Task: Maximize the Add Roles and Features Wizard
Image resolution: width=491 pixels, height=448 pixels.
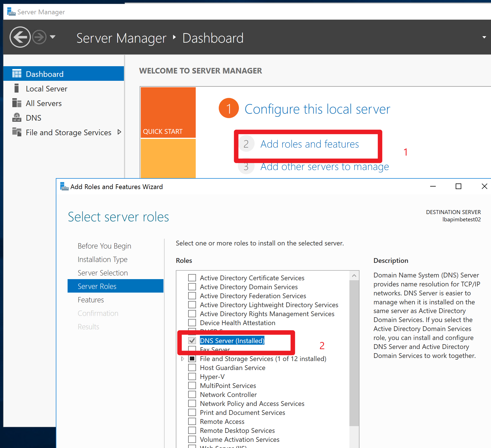Action: pyautogui.click(x=458, y=186)
